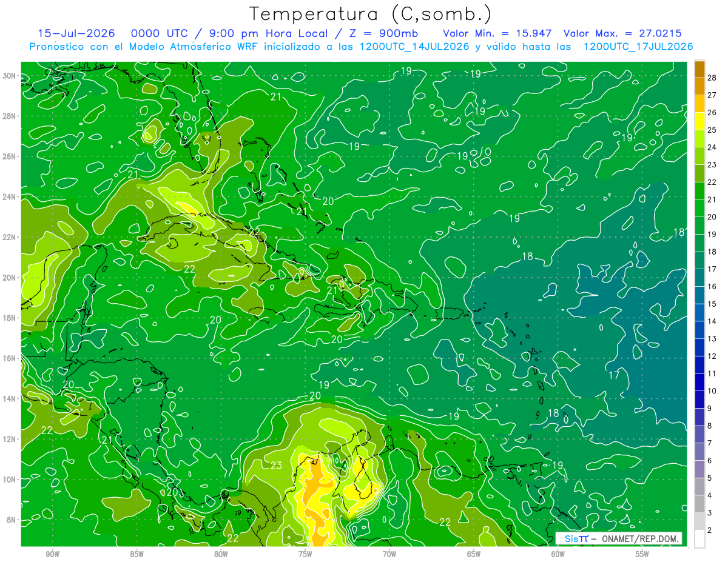
Task: Select the "1200UTC_17JUL2026" valid-until timestamp
Action: click(638, 47)
